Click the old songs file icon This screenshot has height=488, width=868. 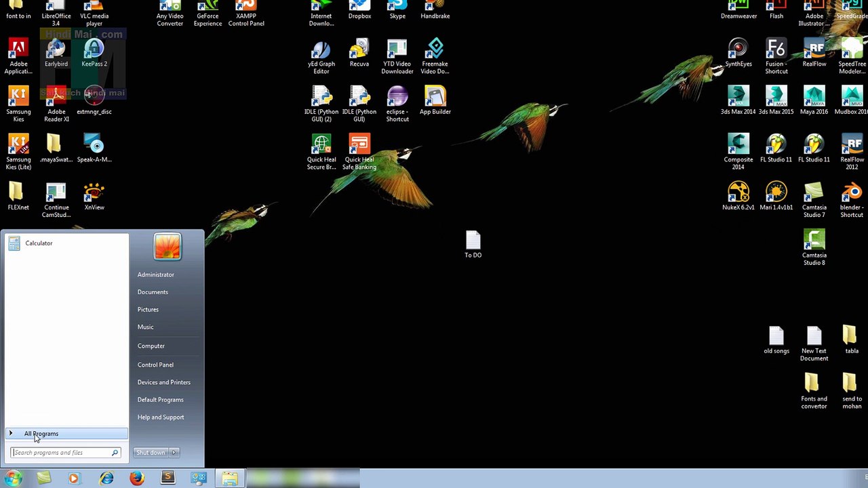pyautogui.click(x=776, y=340)
